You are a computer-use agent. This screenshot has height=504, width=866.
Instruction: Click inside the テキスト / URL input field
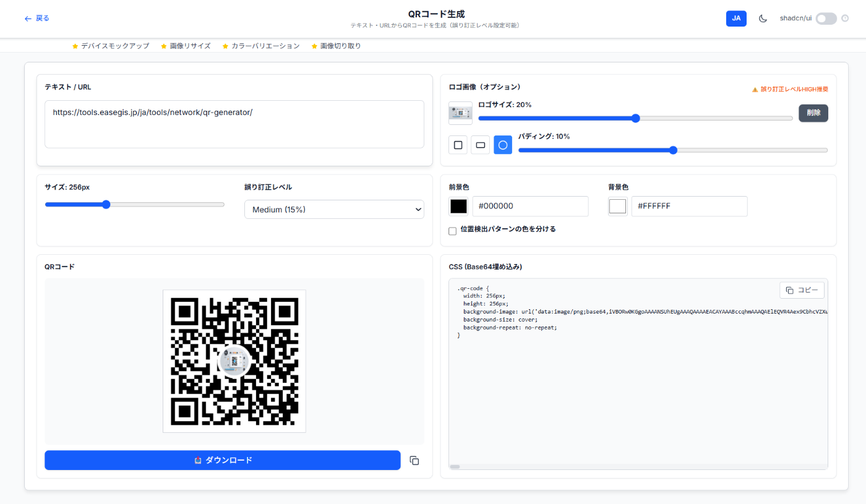point(234,124)
